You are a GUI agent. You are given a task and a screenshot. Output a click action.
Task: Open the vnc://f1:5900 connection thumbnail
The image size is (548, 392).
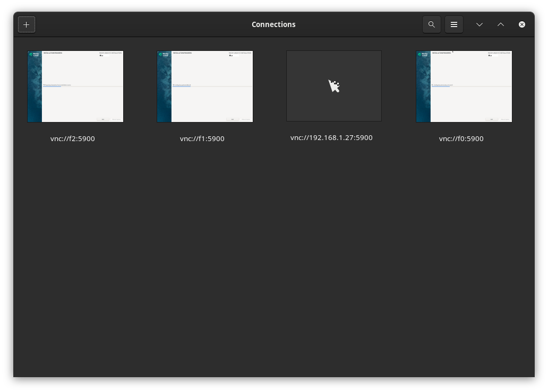[x=205, y=86]
